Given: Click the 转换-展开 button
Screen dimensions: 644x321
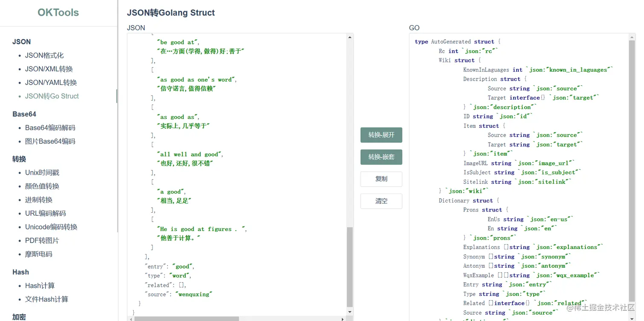Looking at the screenshot, I should point(381,135).
